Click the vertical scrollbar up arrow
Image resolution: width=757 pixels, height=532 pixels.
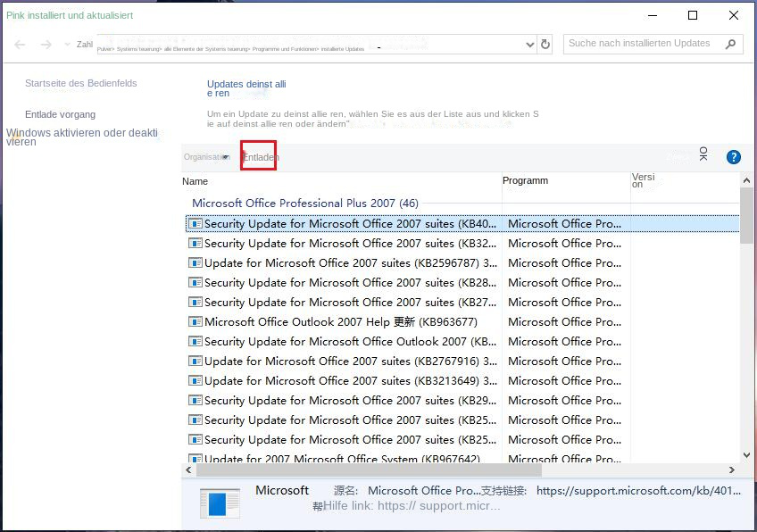[x=746, y=180]
